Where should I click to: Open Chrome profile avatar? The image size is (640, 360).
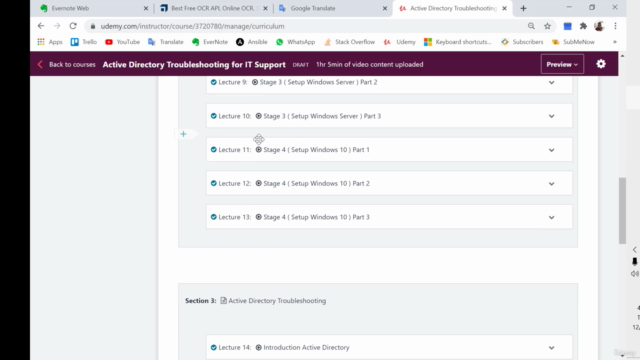coord(599,26)
